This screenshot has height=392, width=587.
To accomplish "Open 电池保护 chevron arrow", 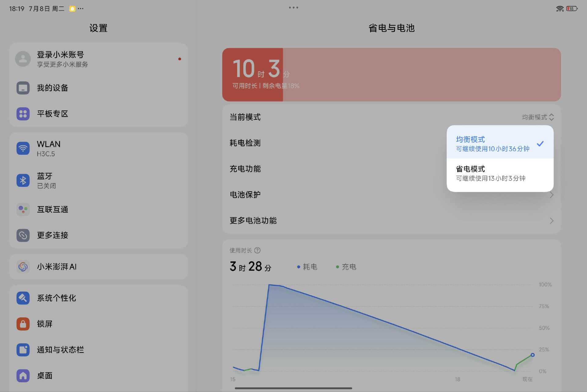I will pos(552,195).
